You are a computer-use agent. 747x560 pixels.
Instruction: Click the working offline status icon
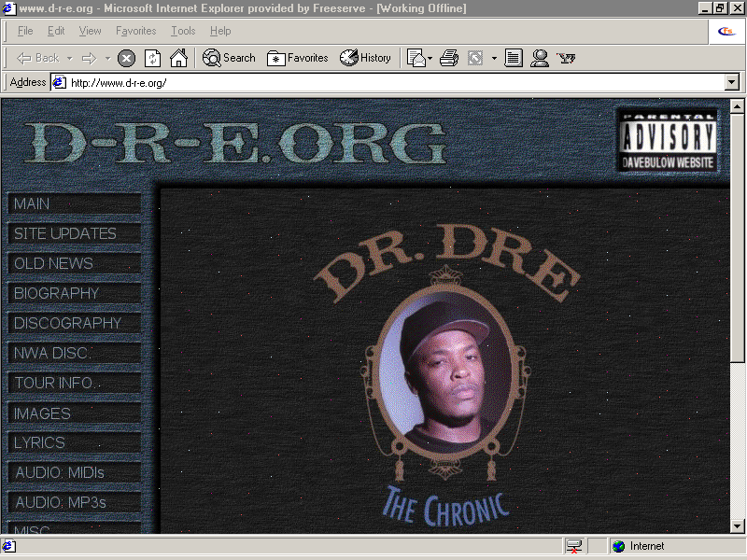[574, 546]
